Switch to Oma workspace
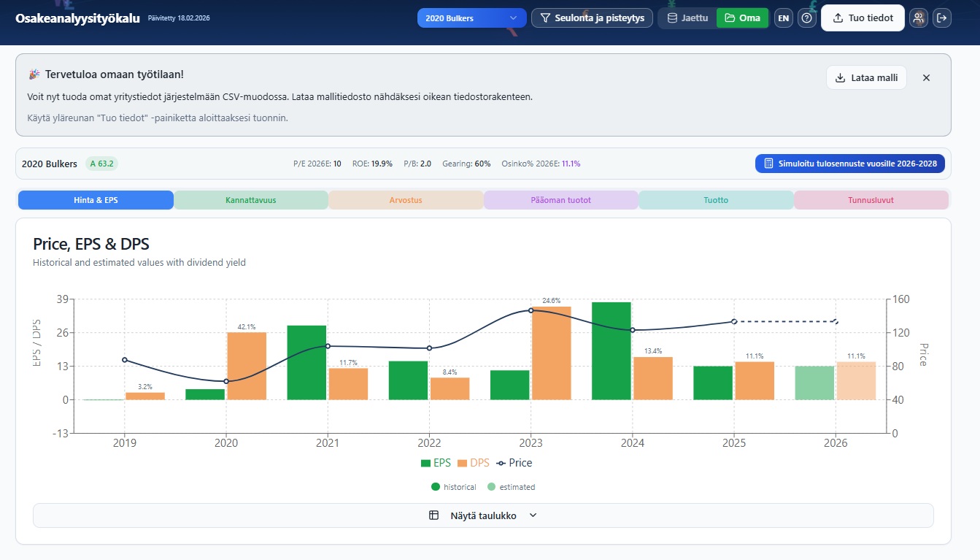This screenshot has width=980, height=560. [742, 18]
